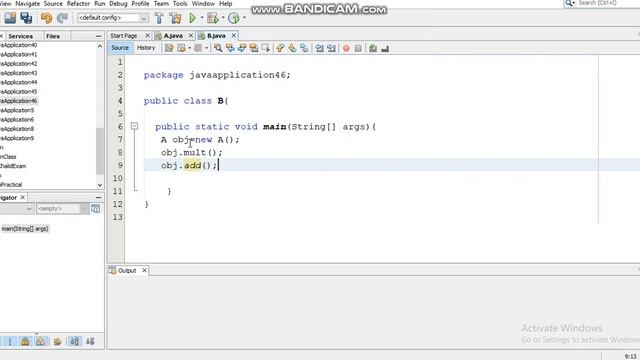Switch to the Start Page tab

(x=124, y=36)
